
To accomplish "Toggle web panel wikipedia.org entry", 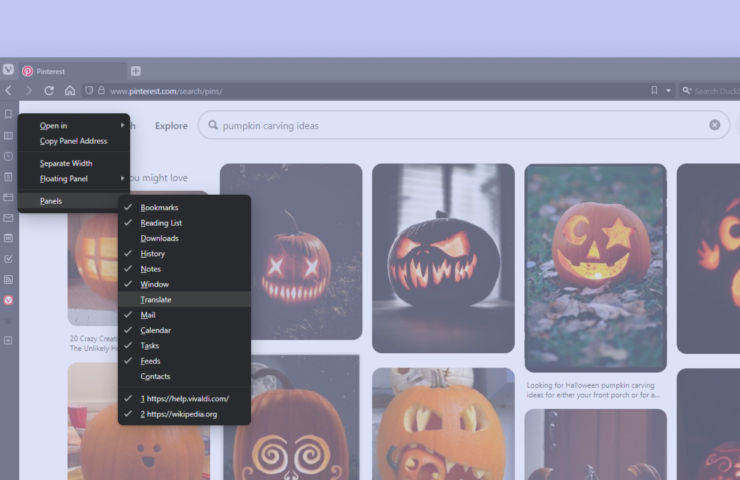I will coord(185,414).
